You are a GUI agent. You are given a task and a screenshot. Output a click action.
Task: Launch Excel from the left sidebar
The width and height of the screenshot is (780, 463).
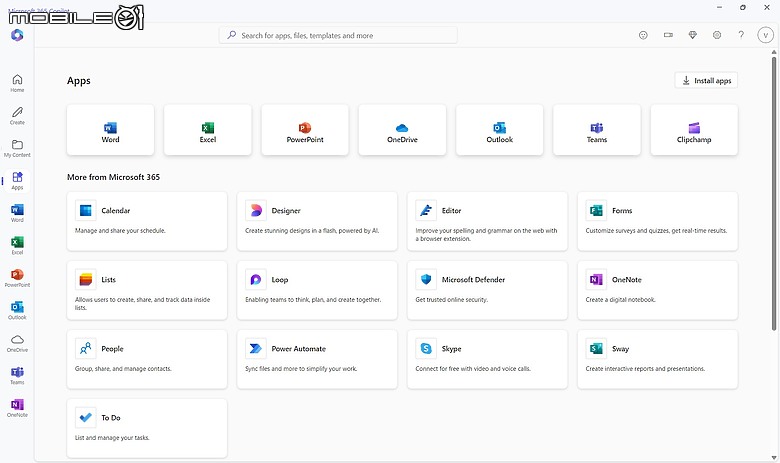click(17, 246)
